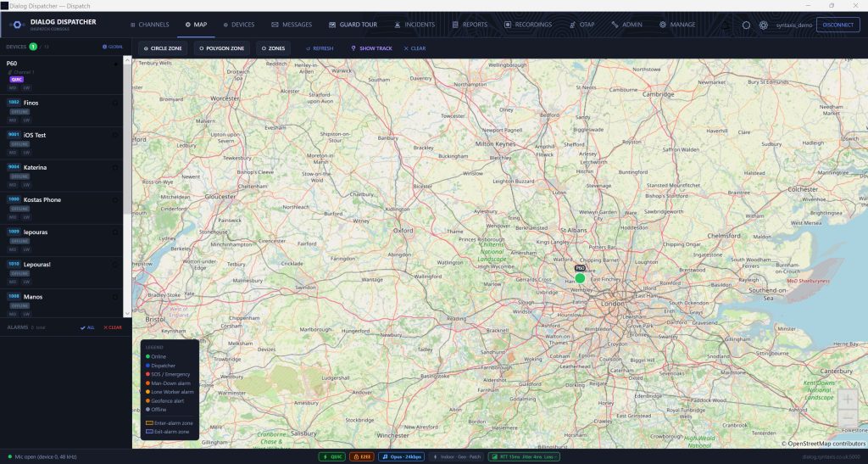
Task: Click the RTT jitter loss network badge
Action: pos(524,457)
